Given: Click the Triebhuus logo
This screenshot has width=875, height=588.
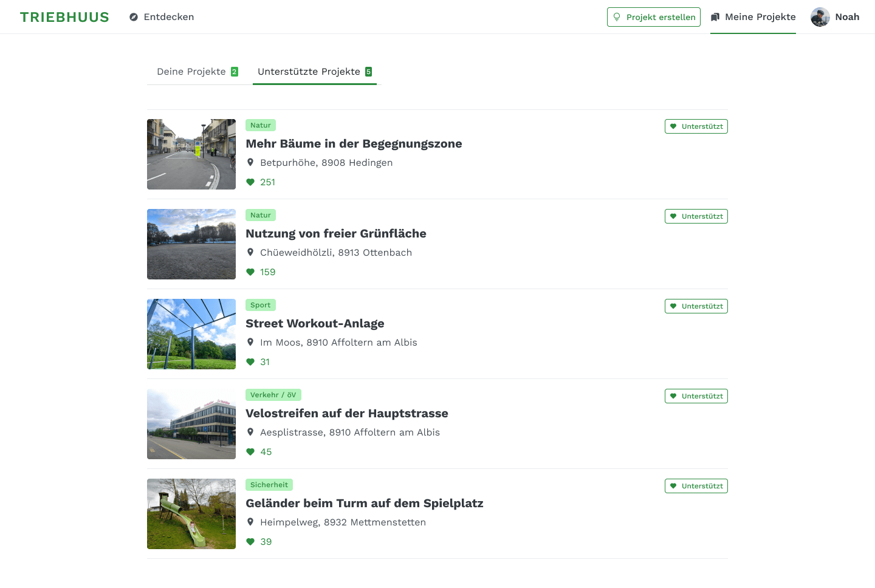Looking at the screenshot, I should [64, 17].
